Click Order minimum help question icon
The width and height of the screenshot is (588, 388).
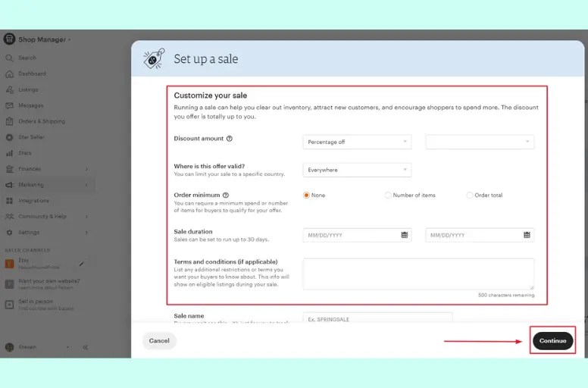[225, 195]
